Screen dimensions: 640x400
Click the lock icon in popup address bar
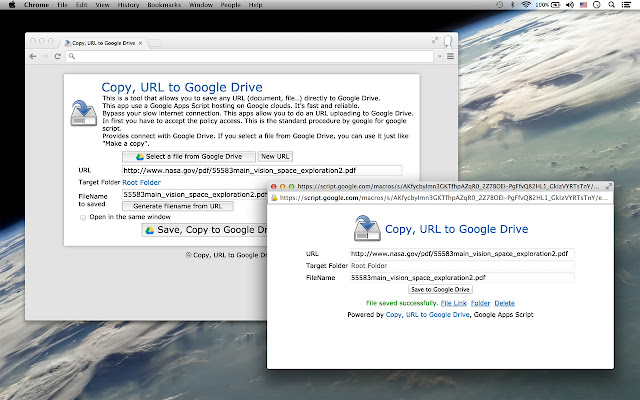click(x=275, y=198)
